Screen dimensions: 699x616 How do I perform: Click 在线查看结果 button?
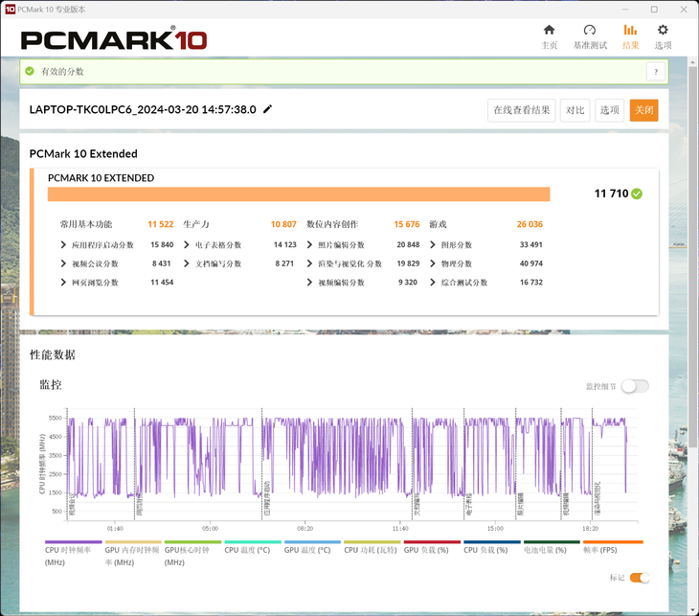[521, 110]
